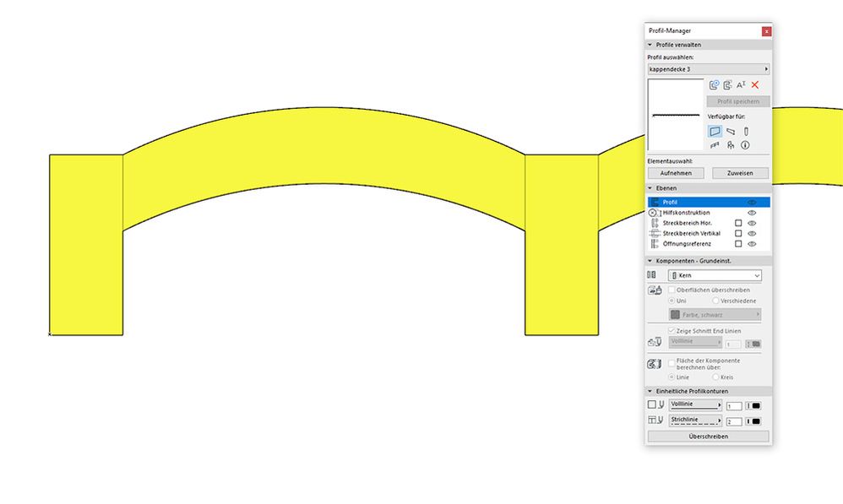
Task: Delete the profile with the red X
Action: pyautogui.click(x=755, y=85)
